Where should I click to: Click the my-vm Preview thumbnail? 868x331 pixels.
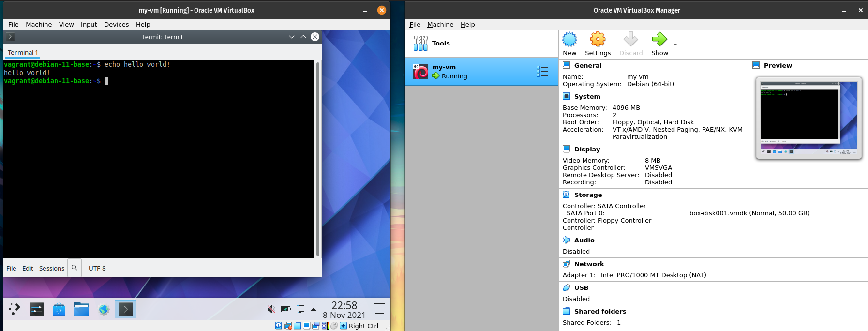[x=808, y=118]
